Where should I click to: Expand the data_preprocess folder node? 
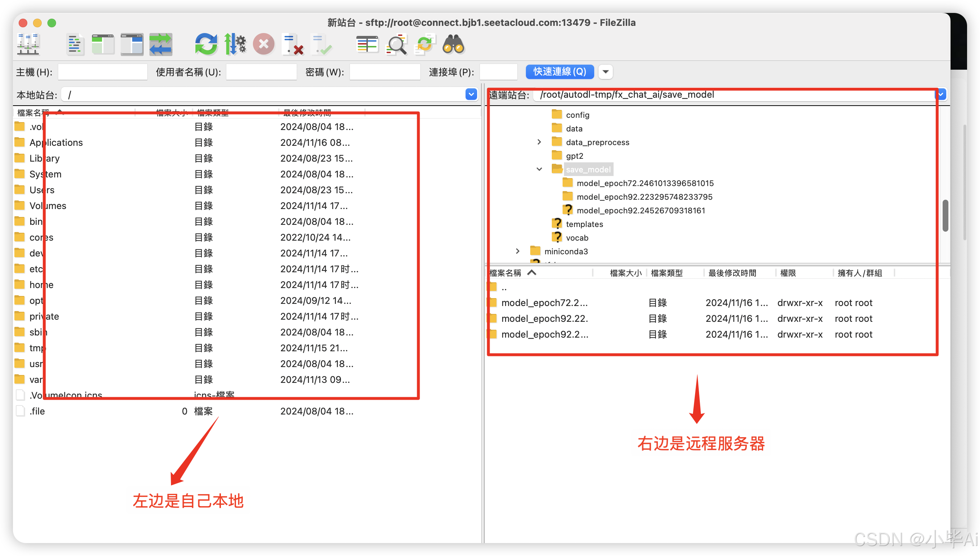point(539,142)
